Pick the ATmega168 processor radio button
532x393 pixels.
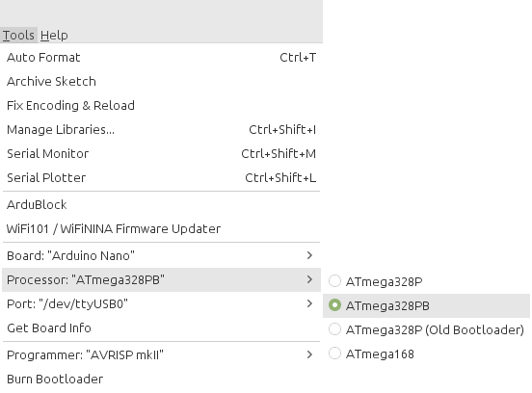pyautogui.click(x=334, y=354)
